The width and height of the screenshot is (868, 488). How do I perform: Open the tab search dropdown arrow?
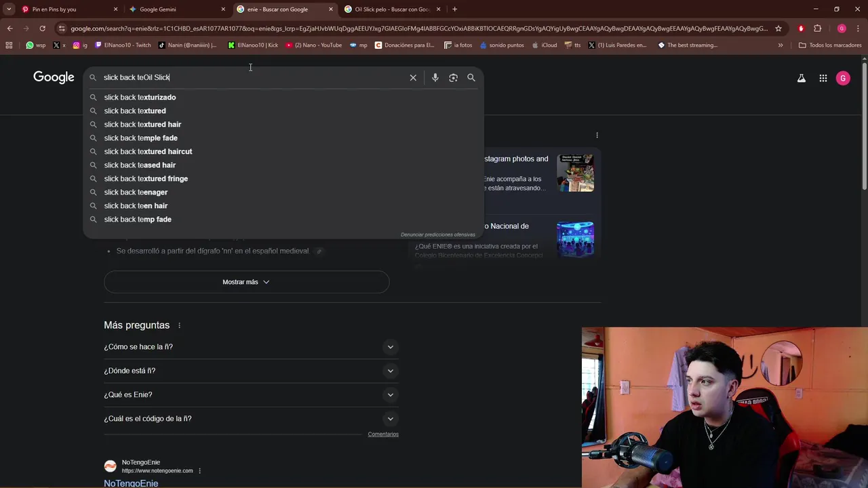9,9
